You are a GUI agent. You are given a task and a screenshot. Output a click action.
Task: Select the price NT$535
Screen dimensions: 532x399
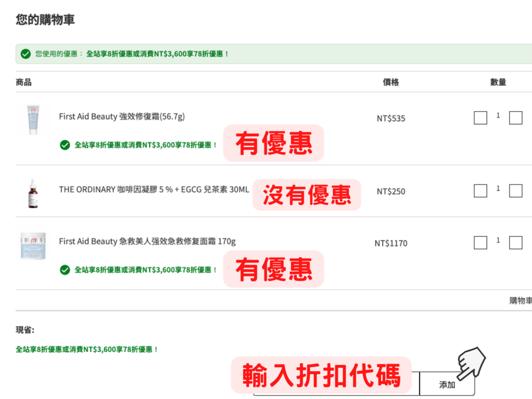click(x=391, y=118)
